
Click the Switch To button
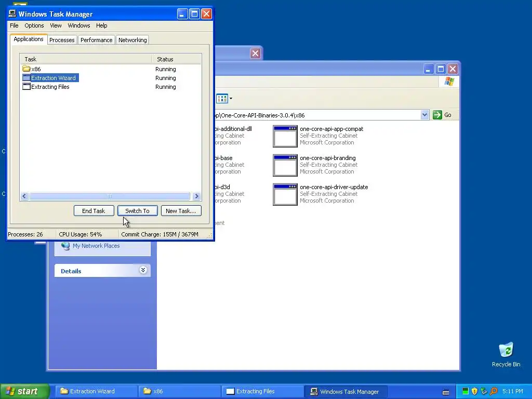tap(137, 211)
